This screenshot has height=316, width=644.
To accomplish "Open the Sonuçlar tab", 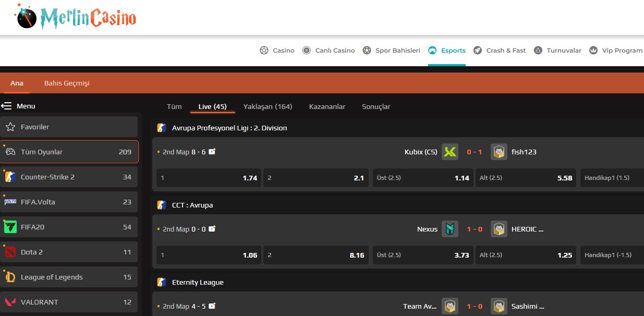I will [x=376, y=107].
